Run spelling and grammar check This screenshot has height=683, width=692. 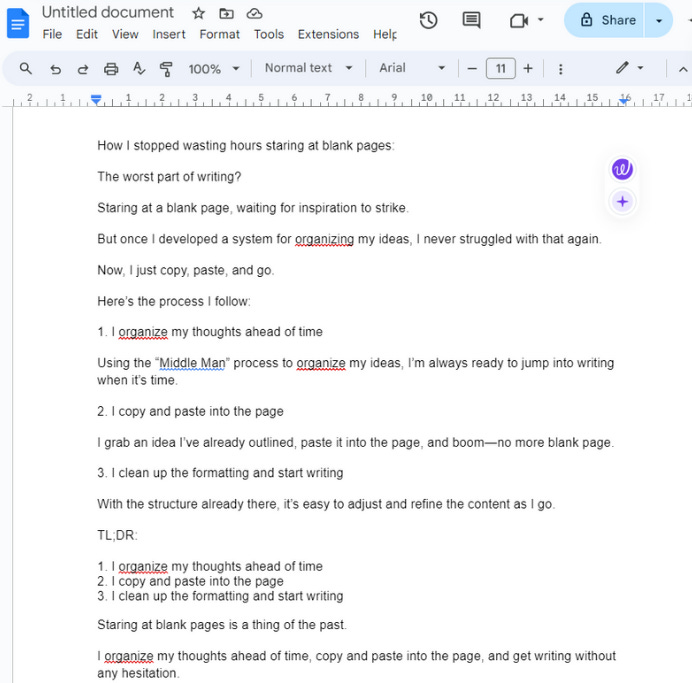(139, 68)
